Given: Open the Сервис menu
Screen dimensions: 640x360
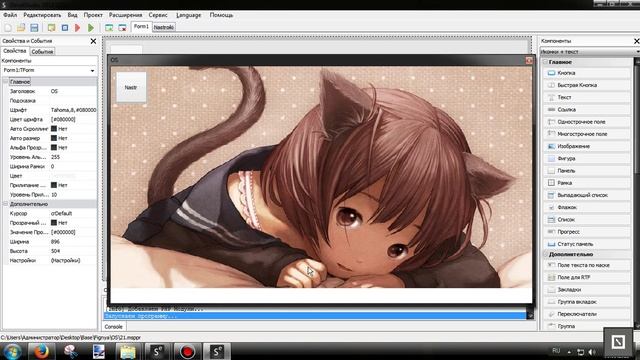Looking at the screenshot, I should 158,15.
